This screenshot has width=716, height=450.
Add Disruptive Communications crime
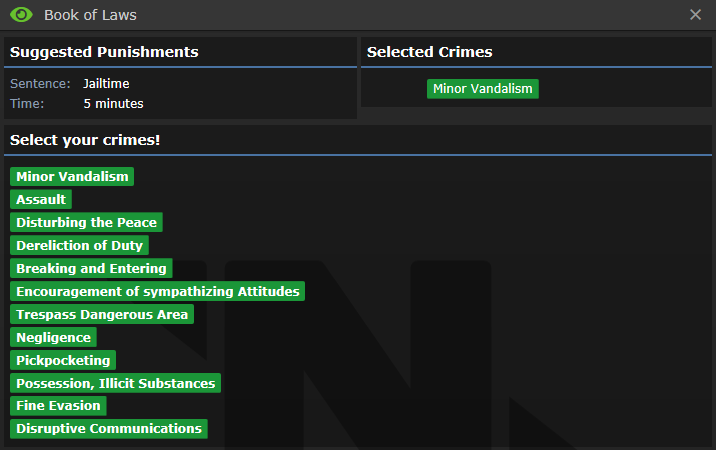109,429
